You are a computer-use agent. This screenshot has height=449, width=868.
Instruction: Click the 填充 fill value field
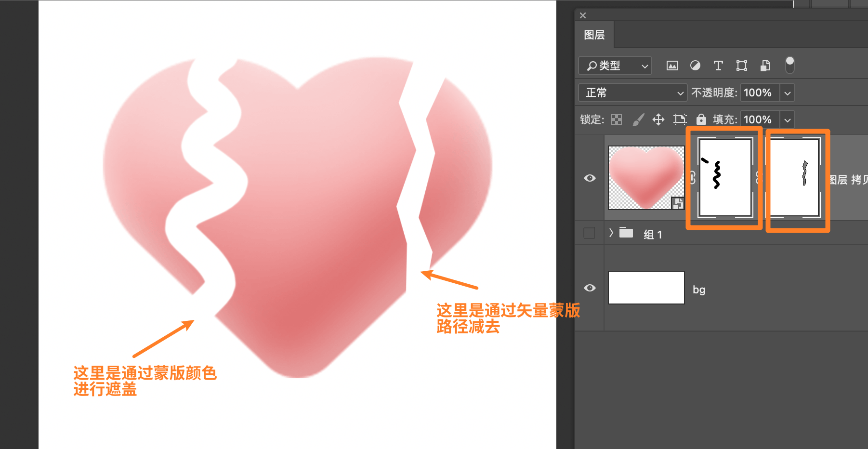(760, 119)
